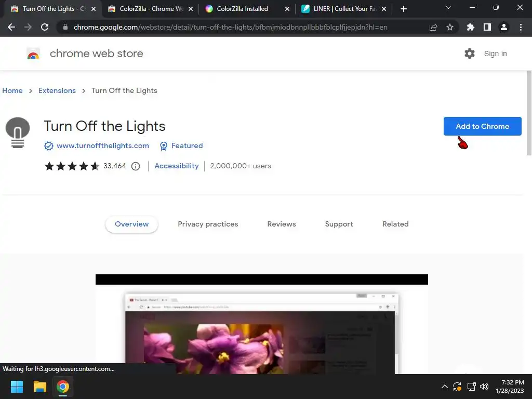Screen dimensions: 532x399
Task: Open the clock and date flyout
Action: point(510,387)
